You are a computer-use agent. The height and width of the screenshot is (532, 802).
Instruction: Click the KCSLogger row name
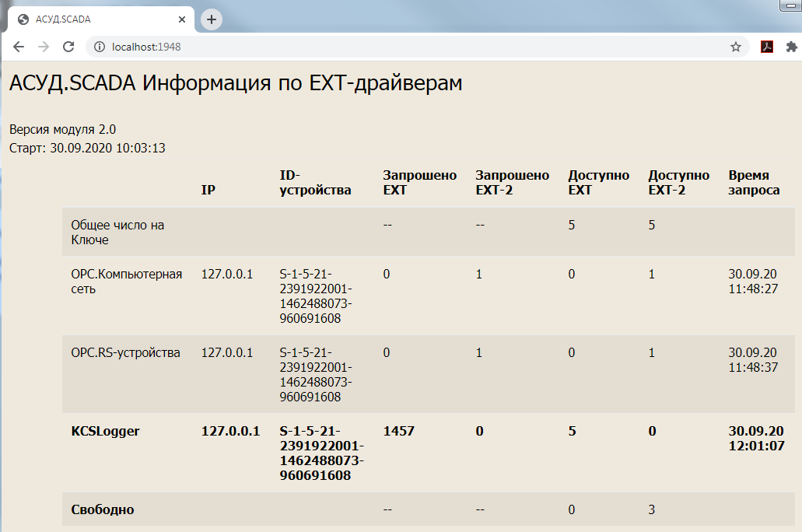pyautogui.click(x=105, y=431)
